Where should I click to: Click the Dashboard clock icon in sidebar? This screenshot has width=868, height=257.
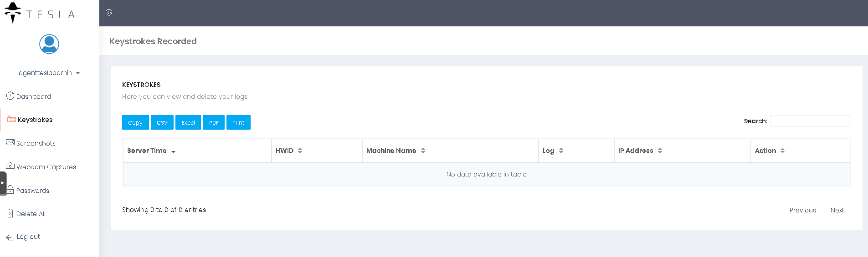10,96
